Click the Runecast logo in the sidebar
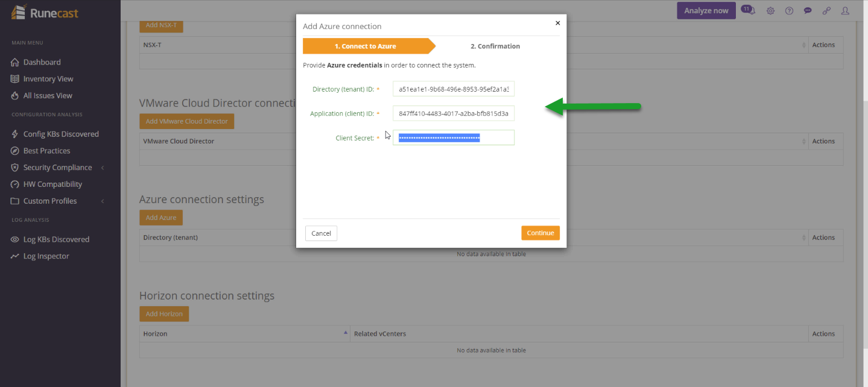The height and width of the screenshot is (387, 868). click(x=45, y=12)
